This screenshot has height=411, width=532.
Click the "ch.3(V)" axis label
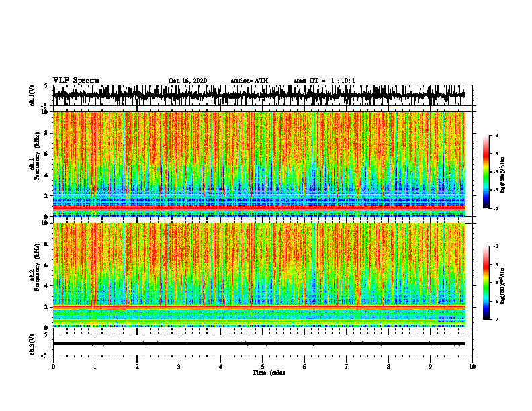pyautogui.click(x=32, y=345)
